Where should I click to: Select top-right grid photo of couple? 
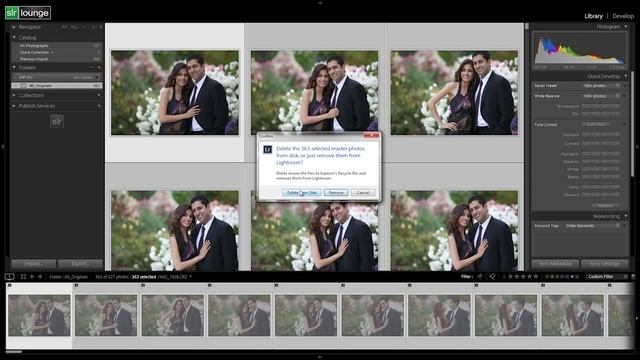pos(454,93)
